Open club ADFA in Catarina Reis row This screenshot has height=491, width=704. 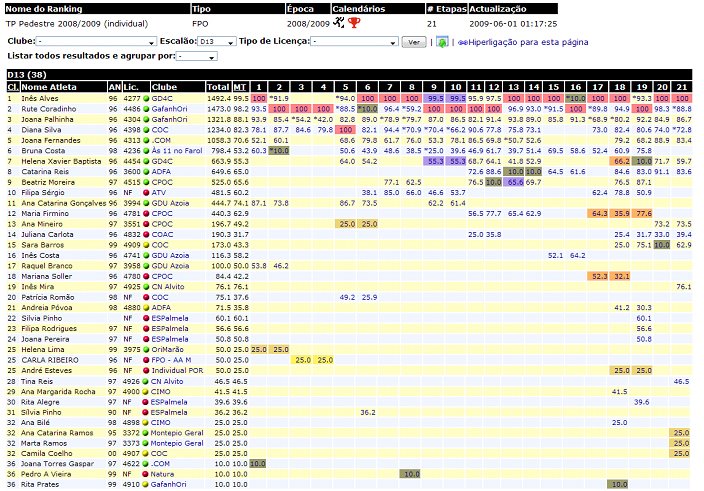pos(161,171)
